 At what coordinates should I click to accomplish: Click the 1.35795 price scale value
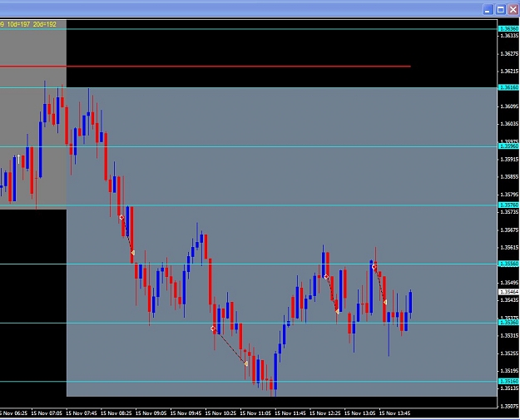[509, 195]
